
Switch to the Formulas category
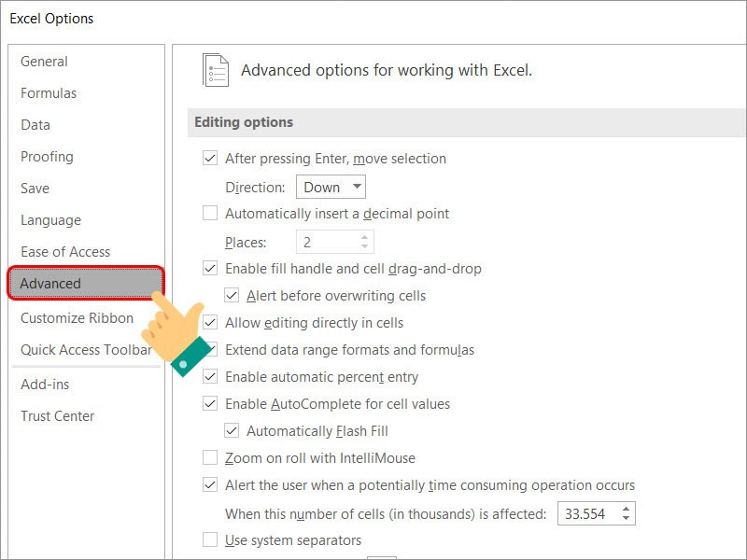click(x=49, y=93)
